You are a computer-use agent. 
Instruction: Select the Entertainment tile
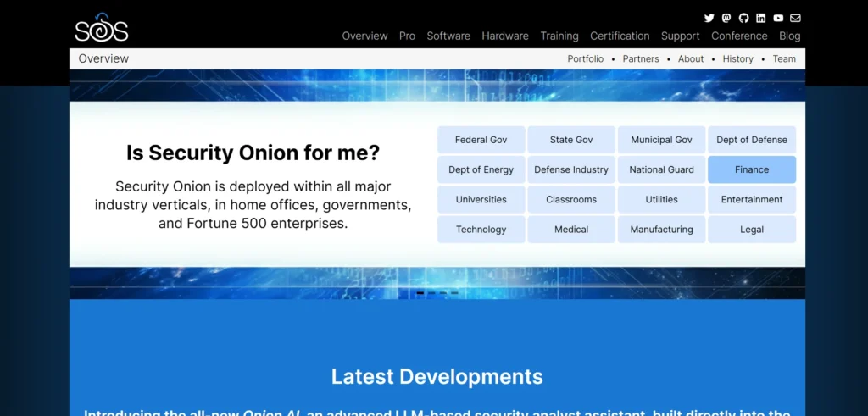(752, 200)
